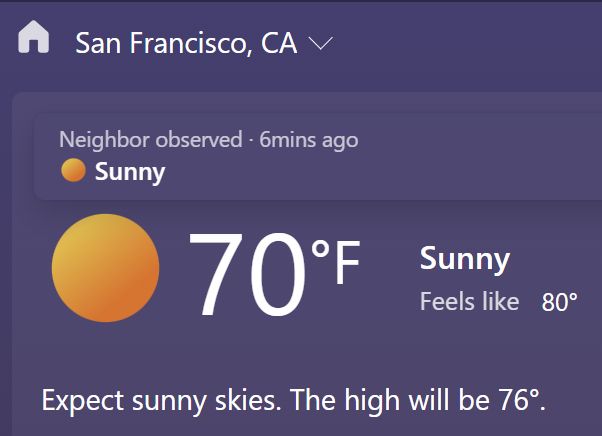Viewport: 602px width, 436px height.
Task: Click the °F unit label
Action: (336, 261)
